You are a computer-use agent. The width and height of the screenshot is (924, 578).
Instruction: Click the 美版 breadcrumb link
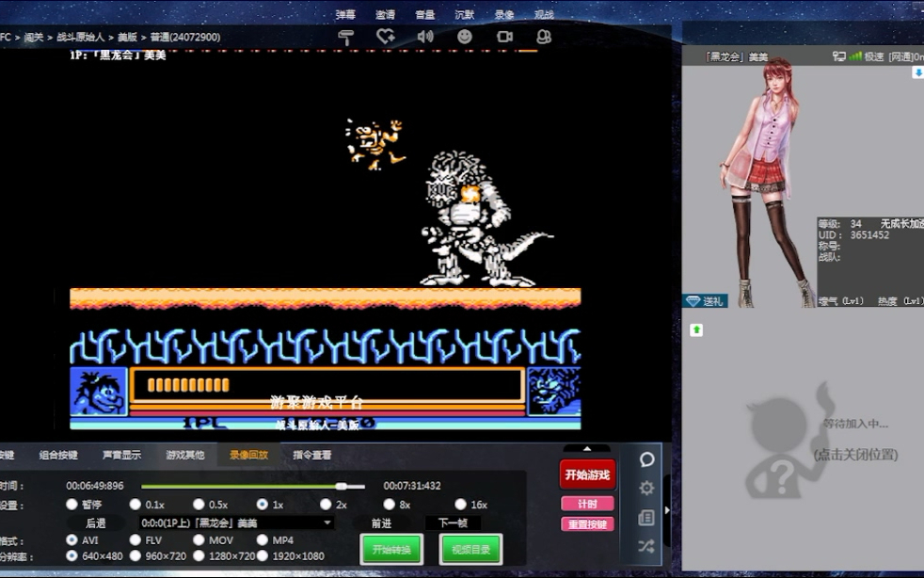127,37
